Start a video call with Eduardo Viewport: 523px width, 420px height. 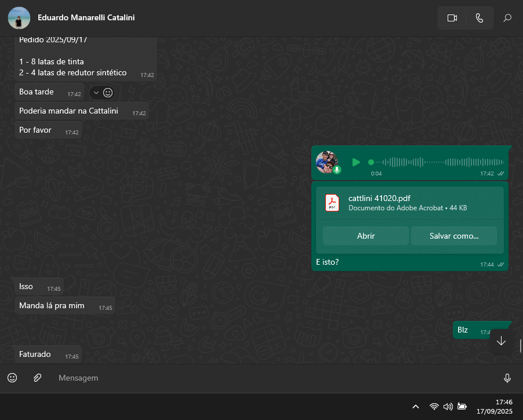[x=452, y=18]
